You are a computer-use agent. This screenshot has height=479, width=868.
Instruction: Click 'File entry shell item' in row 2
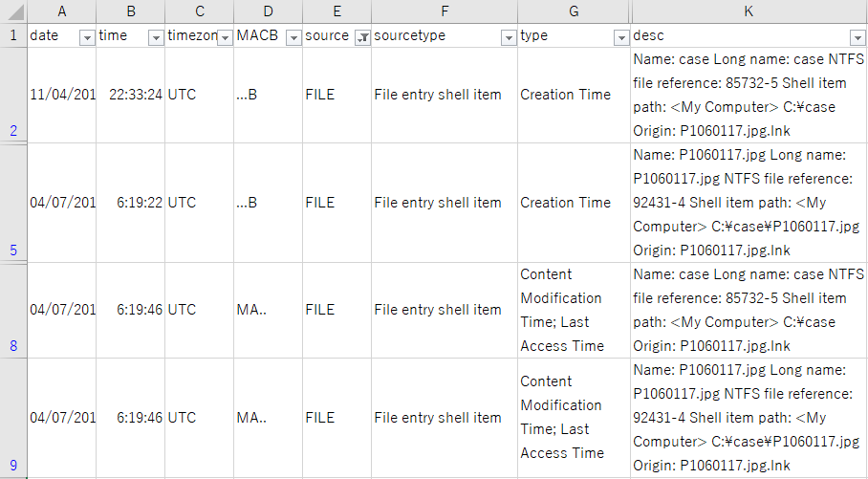(445, 96)
